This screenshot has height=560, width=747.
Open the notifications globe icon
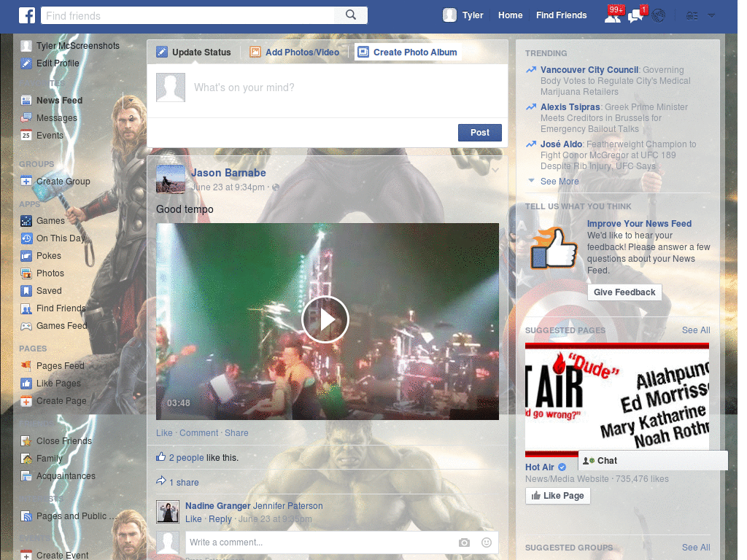[x=658, y=15]
